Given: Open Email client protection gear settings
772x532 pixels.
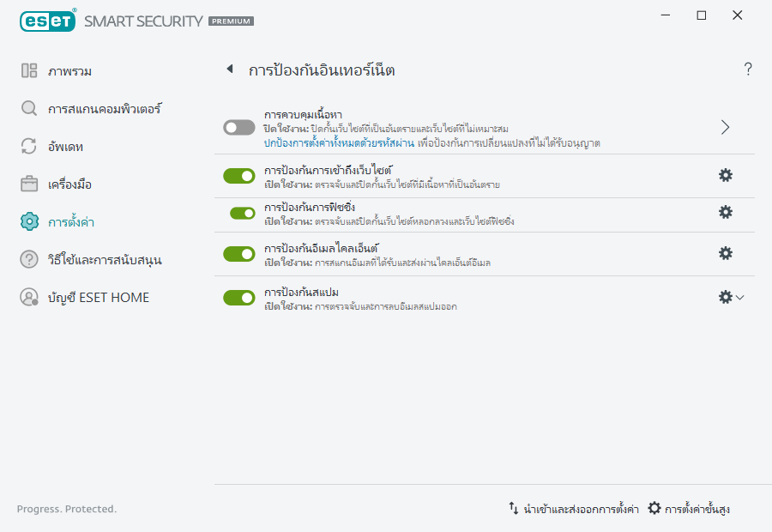Looking at the screenshot, I should point(726,253).
